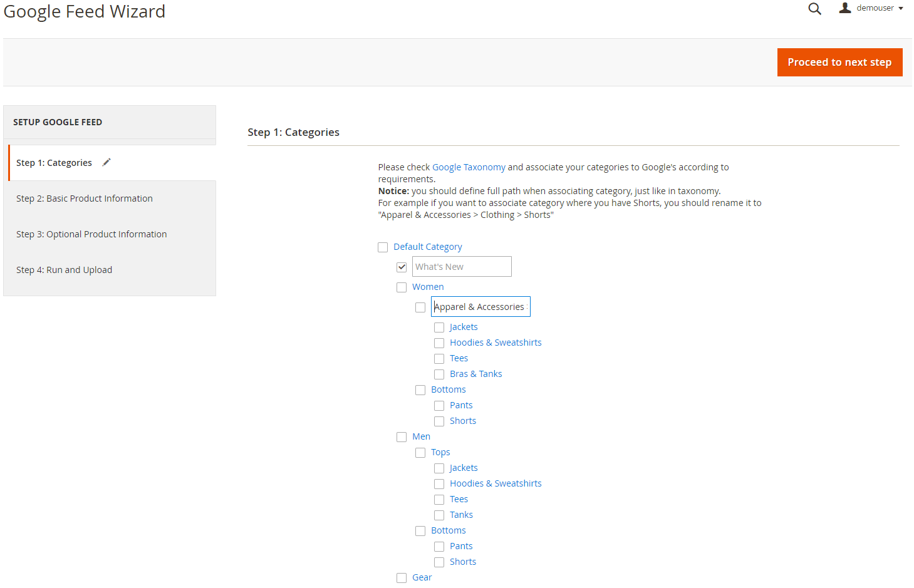Uncheck the What's New checkbox
The image size is (914, 588).
coord(402,267)
